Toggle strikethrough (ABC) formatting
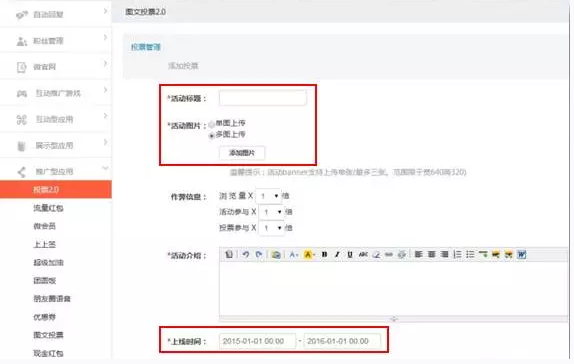 click(x=363, y=255)
